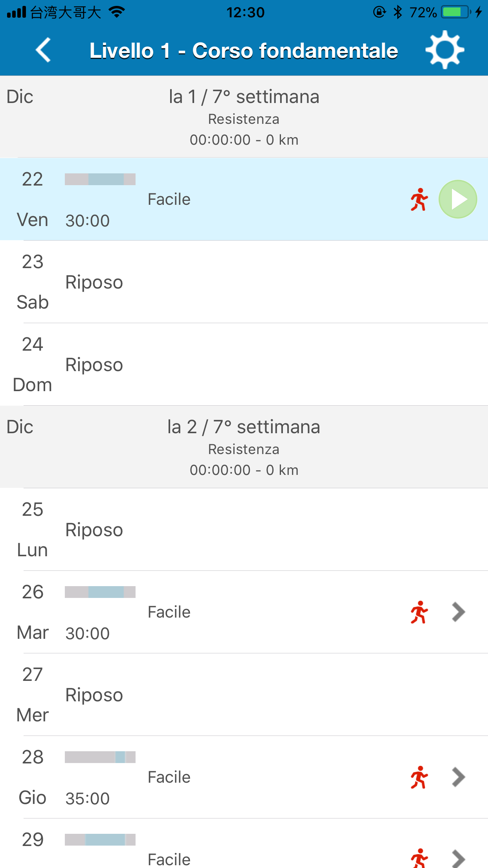The width and height of the screenshot is (488, 868).
Task: Tap intensity bar on Thursday 28 workout
Action: [x=100, y=757]
